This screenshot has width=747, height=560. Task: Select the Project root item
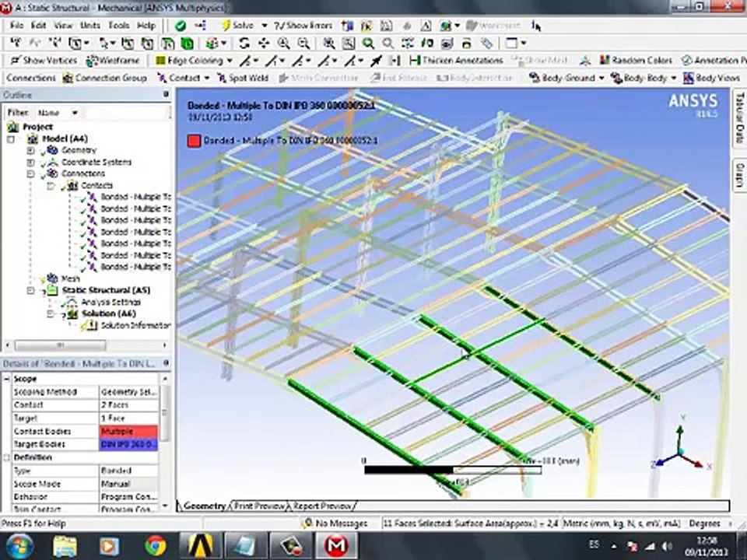coord(37,127)
